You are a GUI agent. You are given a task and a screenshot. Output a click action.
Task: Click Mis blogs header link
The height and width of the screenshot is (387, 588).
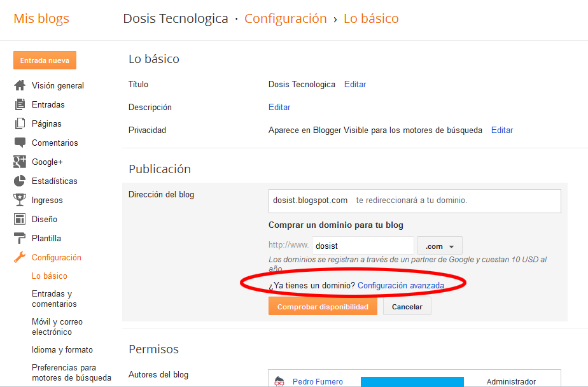click(x=41, y=18)
